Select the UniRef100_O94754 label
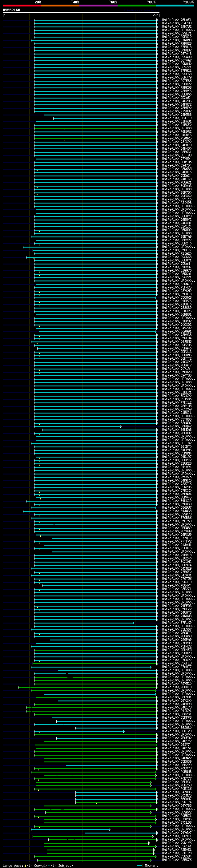 (176, 165)
